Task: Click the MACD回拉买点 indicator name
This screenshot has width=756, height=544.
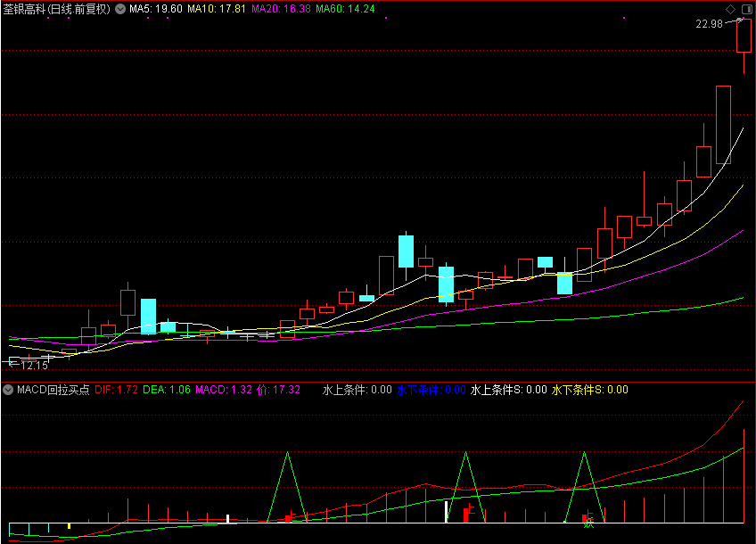Action: [53, 390]
